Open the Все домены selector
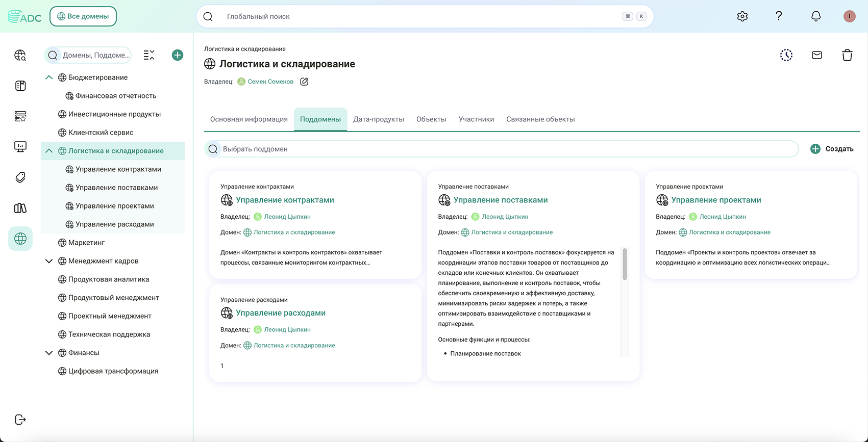 (x=83, y=16)
